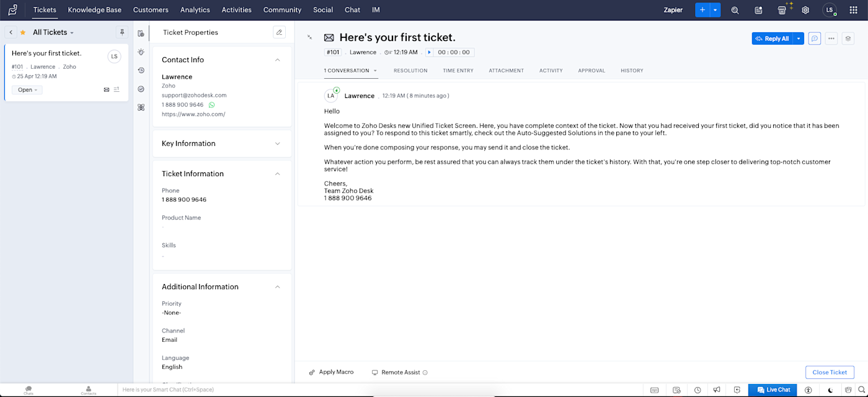Collapse the Additional Information section
This screenshot has height=397, width=868.
coord(278,287)
